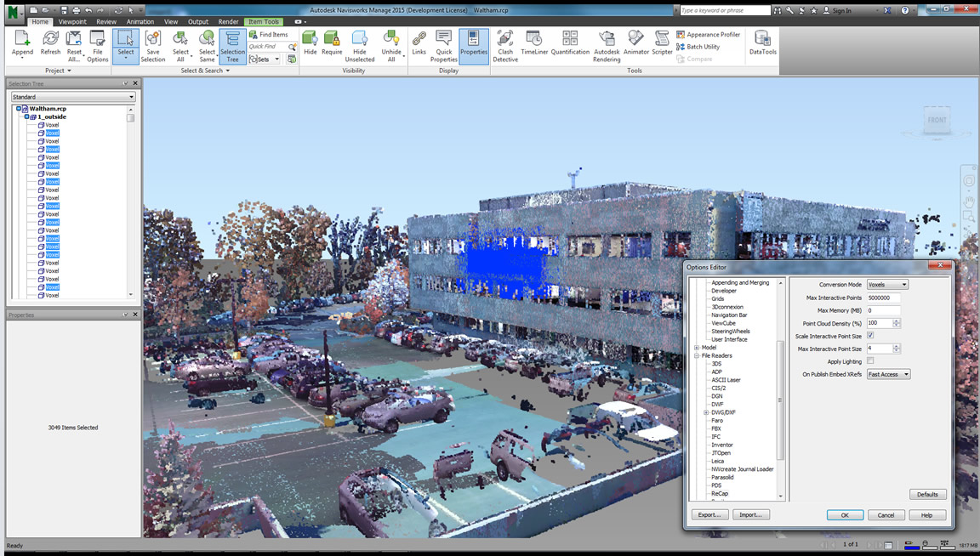Click the Hide Unselected icon
The width and height of the screenshot is (980, 556).
360,46
